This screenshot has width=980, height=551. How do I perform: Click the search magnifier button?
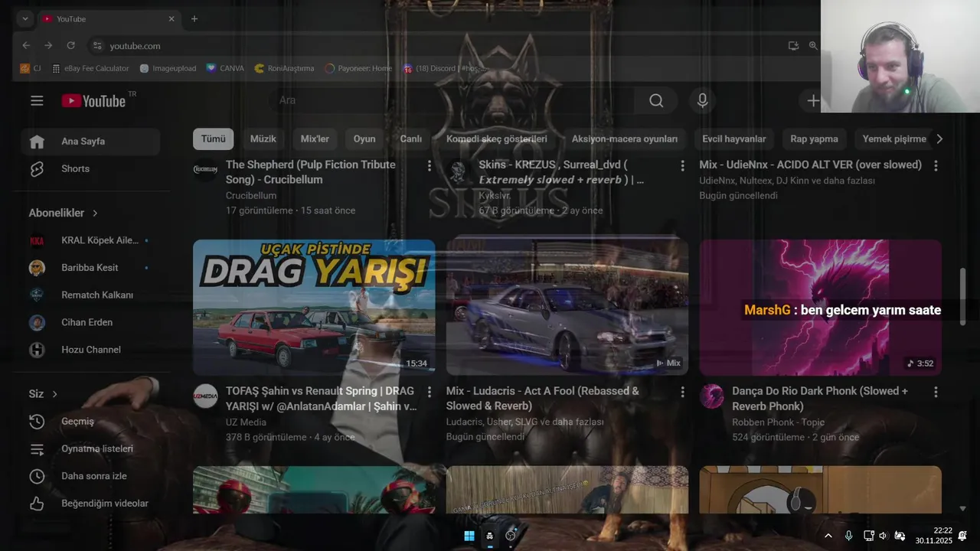656,100
